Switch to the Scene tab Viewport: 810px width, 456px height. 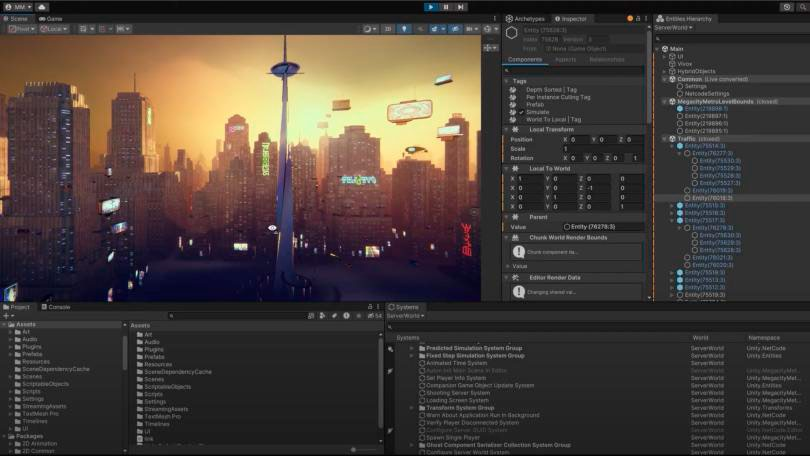click(15, 19)
